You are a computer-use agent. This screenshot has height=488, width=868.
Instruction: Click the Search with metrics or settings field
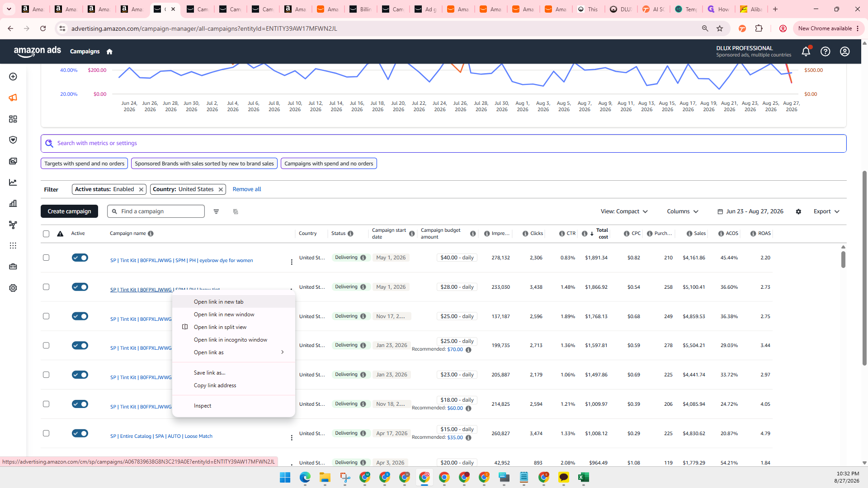tap(443, 143)
